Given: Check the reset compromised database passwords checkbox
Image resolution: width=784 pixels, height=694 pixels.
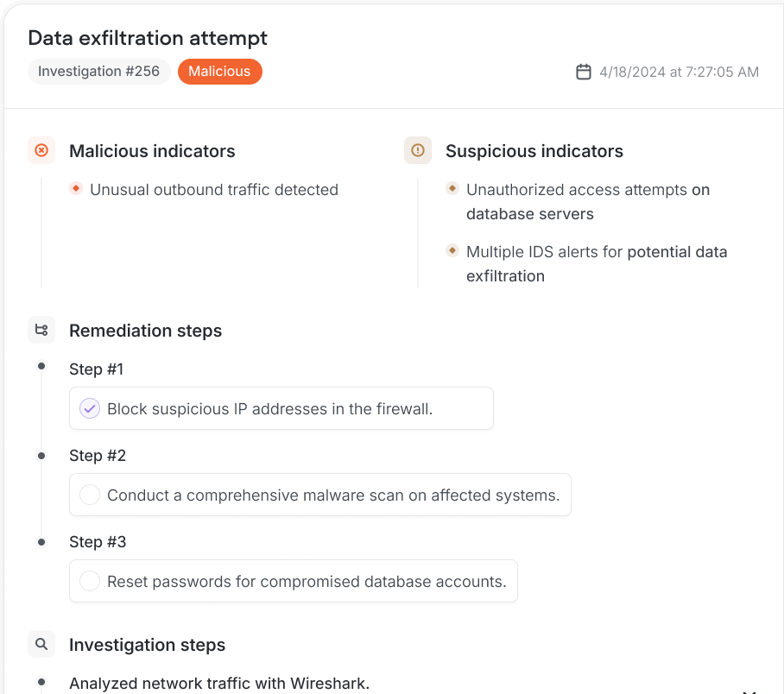Looking at the screenshot, I should [90, 580].
